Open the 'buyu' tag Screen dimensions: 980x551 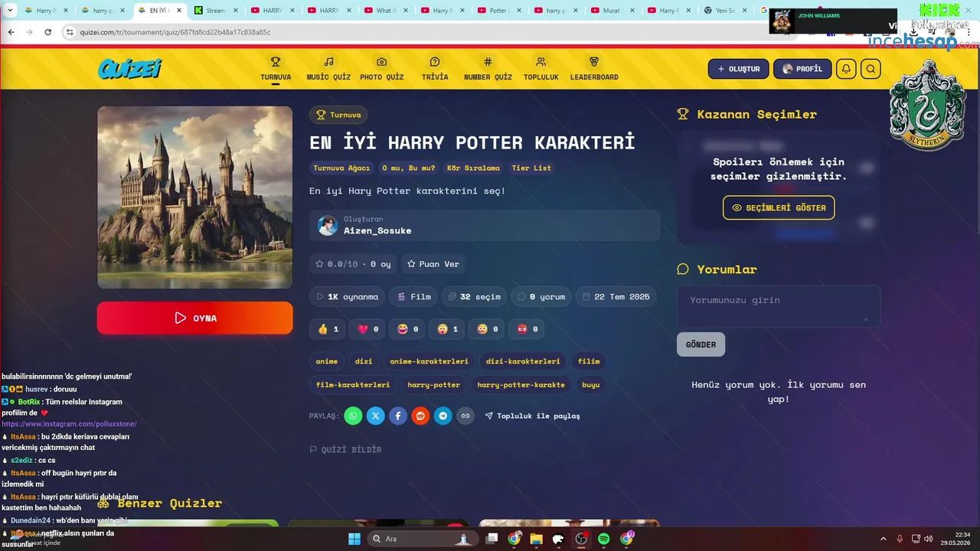591,385
